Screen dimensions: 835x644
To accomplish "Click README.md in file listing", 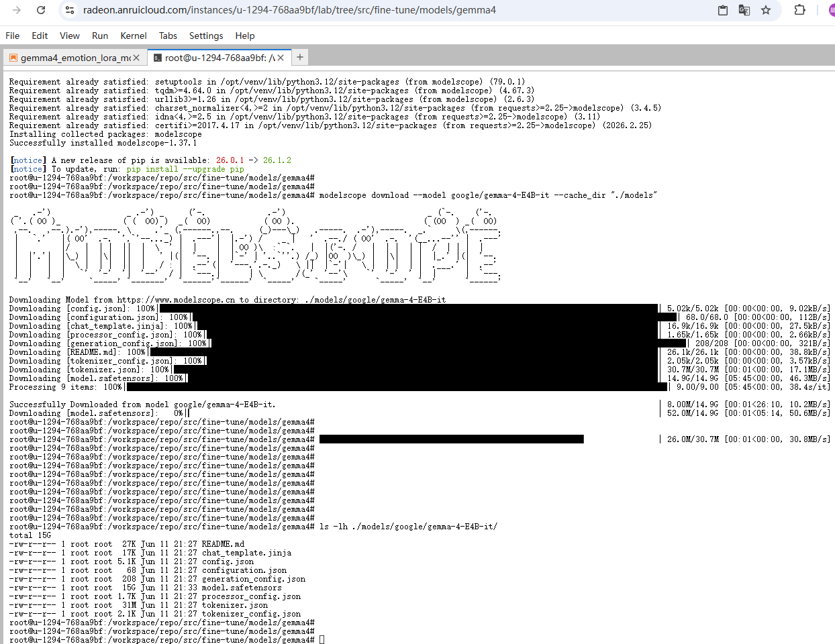I will click(x=223, y=544).
